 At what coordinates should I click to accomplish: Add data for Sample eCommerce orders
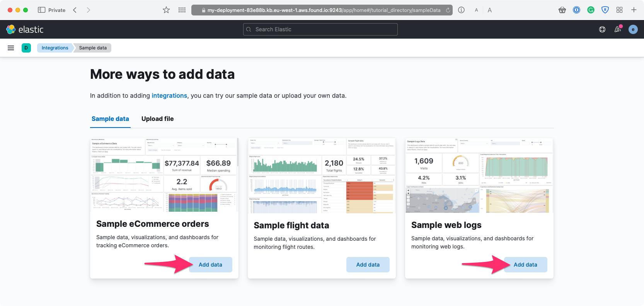point(210,265)
